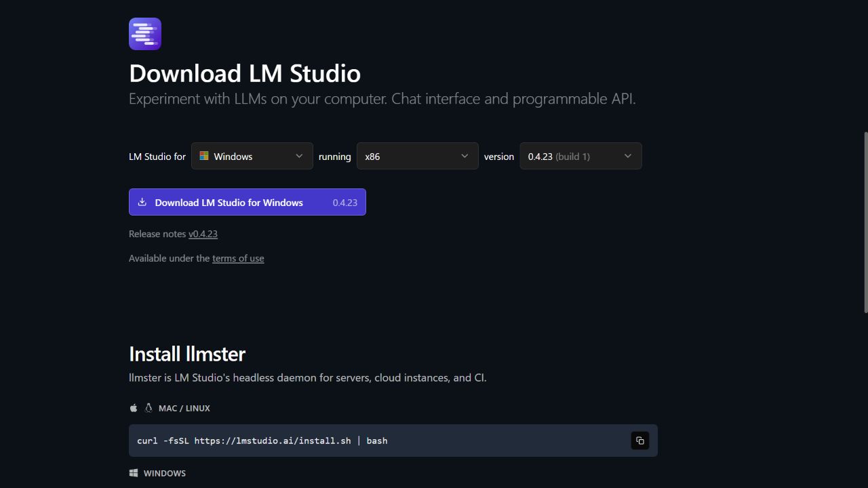This screenshot has width=868, height=488.
Task: Open the x86 architecture dropdown
Action: coord(418,156)
